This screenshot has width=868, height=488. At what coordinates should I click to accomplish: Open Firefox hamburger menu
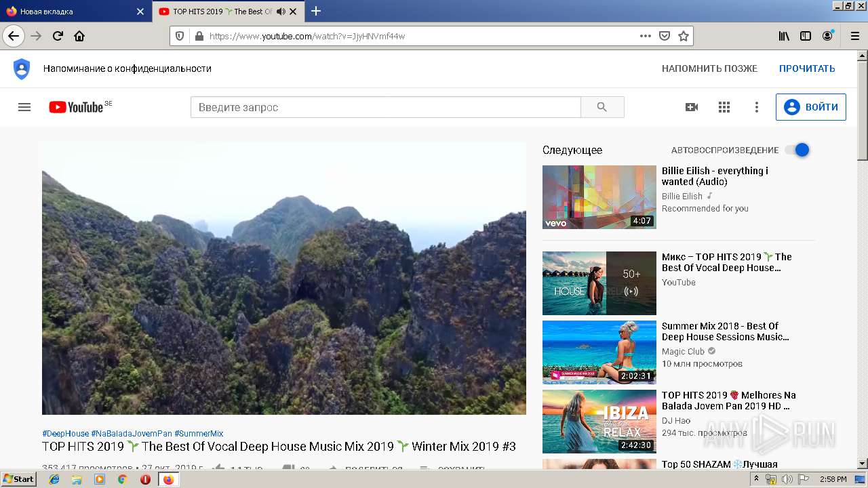(x=854, y=36)
